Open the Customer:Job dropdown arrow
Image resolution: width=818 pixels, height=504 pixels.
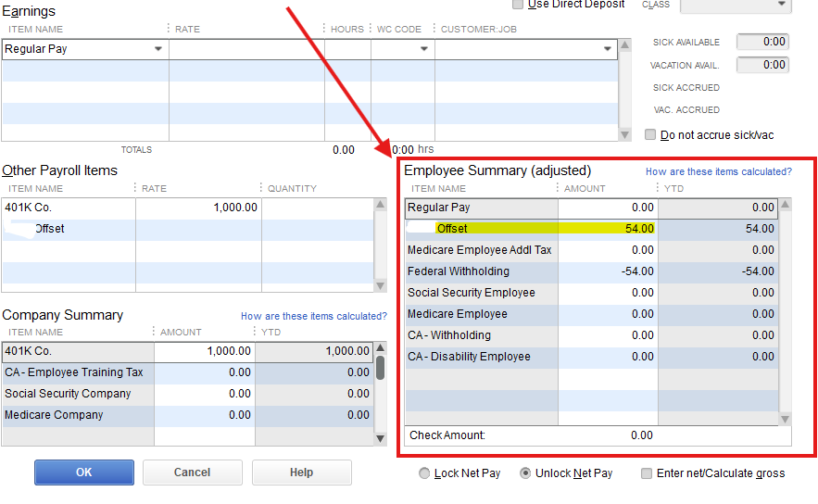coord(608,49)
